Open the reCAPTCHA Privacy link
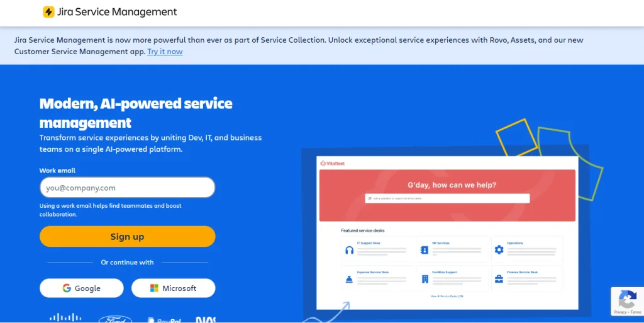 point(619,312)
